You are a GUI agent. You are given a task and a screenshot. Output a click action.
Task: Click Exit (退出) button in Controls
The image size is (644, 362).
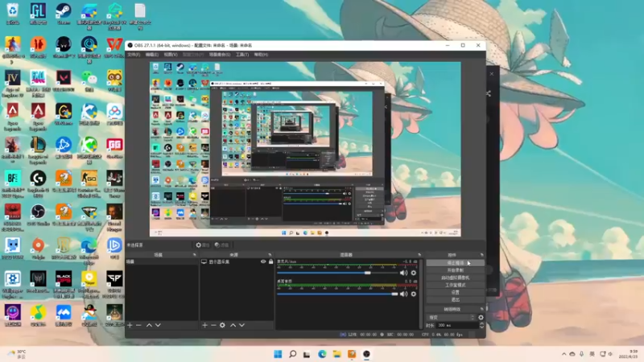pos(455,299)
